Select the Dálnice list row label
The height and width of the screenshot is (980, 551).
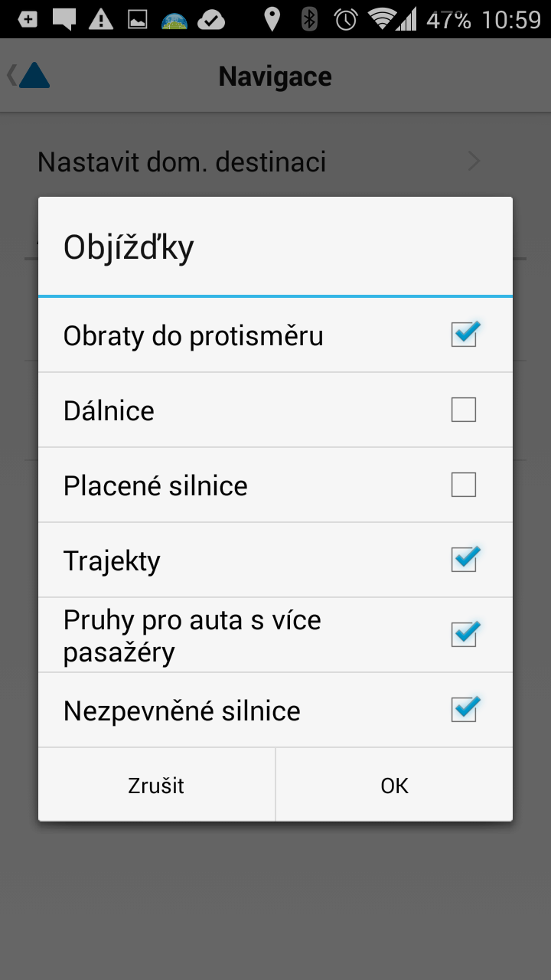109,411
